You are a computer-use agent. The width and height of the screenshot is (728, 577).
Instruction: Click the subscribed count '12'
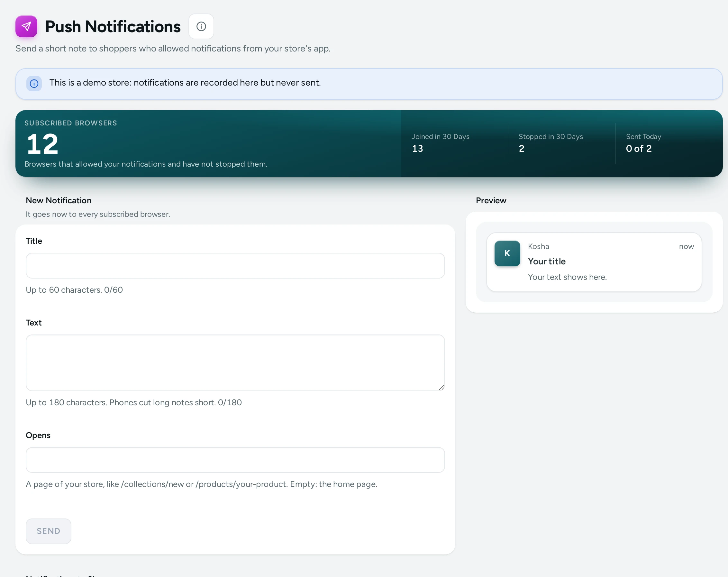pos(42,144)
